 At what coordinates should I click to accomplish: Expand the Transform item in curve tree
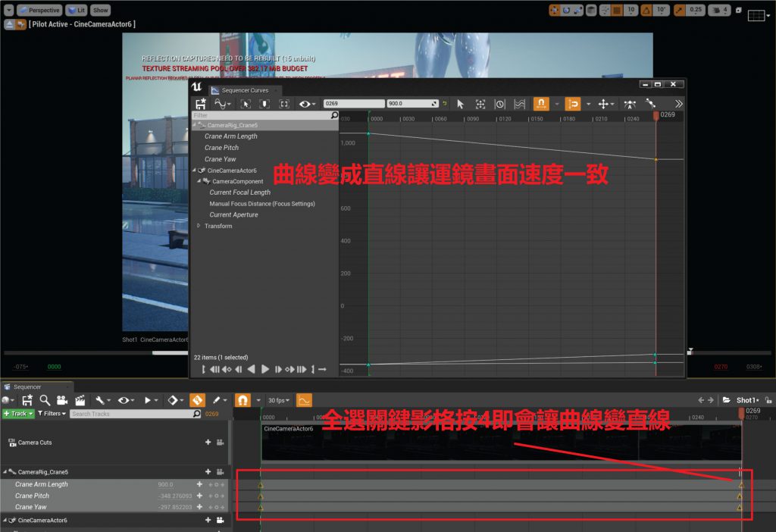[199, 226]
